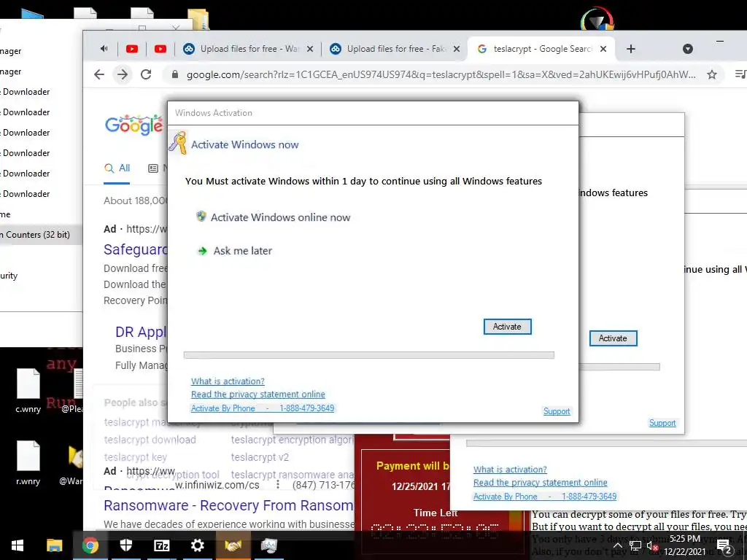Image resolution: width=747 pixels, height=560 pixels.
Task: Switch to the second YouTube tab
Action: click(x=160, y=49)
